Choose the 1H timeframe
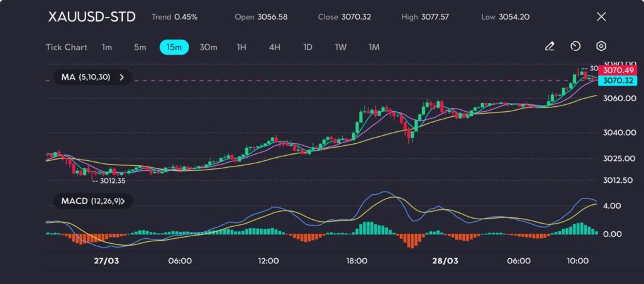 click(241, 47)
